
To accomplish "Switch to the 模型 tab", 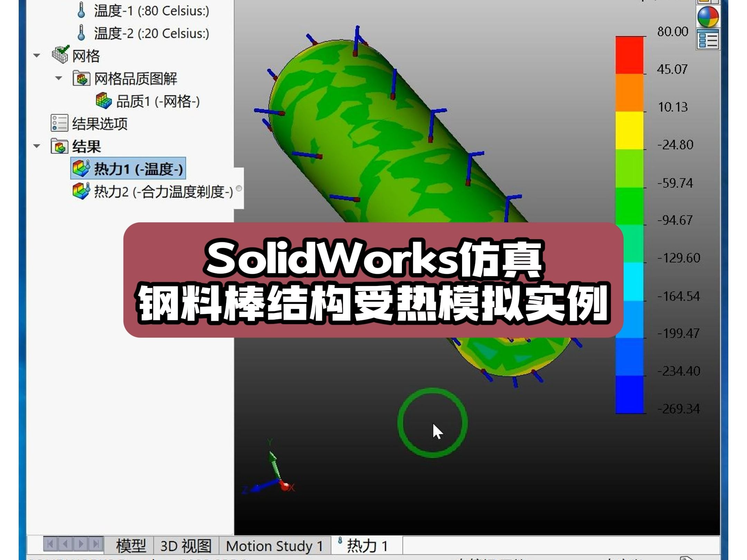I will (130, 546).
